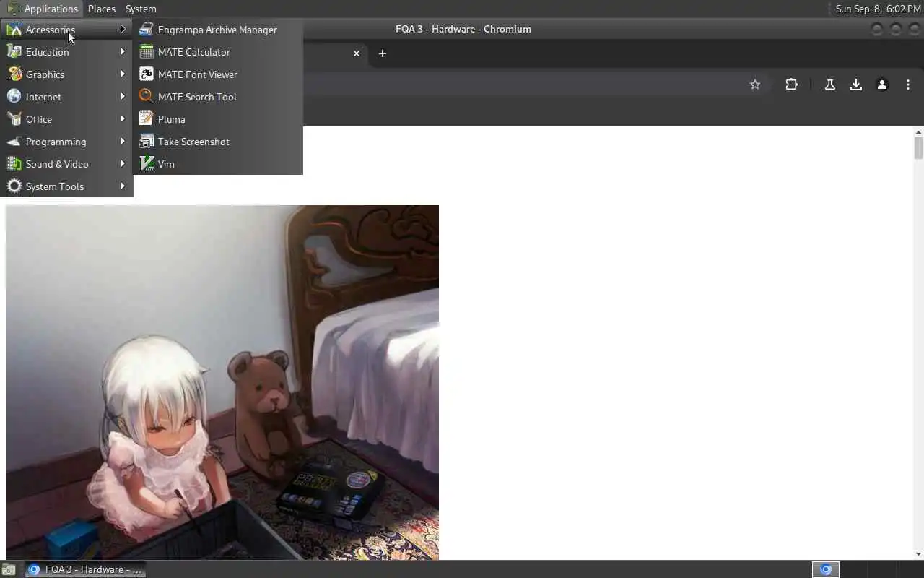Image resolution: width=924 pixels, height=578 pixels.
Task: Expand the Education submenu arrow
Action: pyautogui.click(x=123, y=52)
